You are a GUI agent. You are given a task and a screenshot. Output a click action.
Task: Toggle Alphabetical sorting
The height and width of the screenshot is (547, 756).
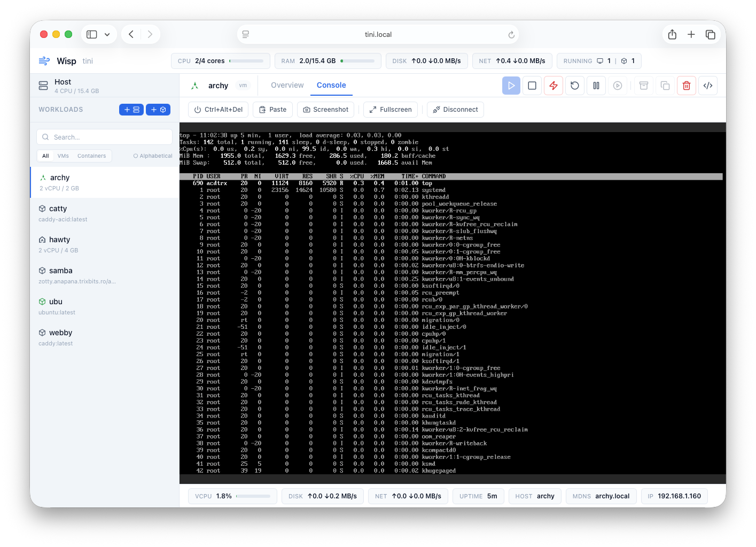click(x=153, y=156)
